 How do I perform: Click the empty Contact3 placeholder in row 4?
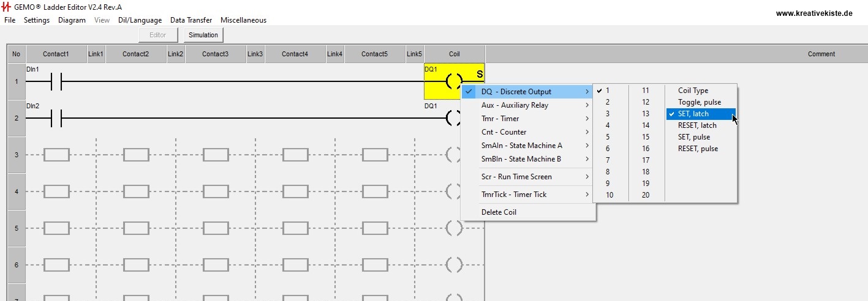pos(216,191)
